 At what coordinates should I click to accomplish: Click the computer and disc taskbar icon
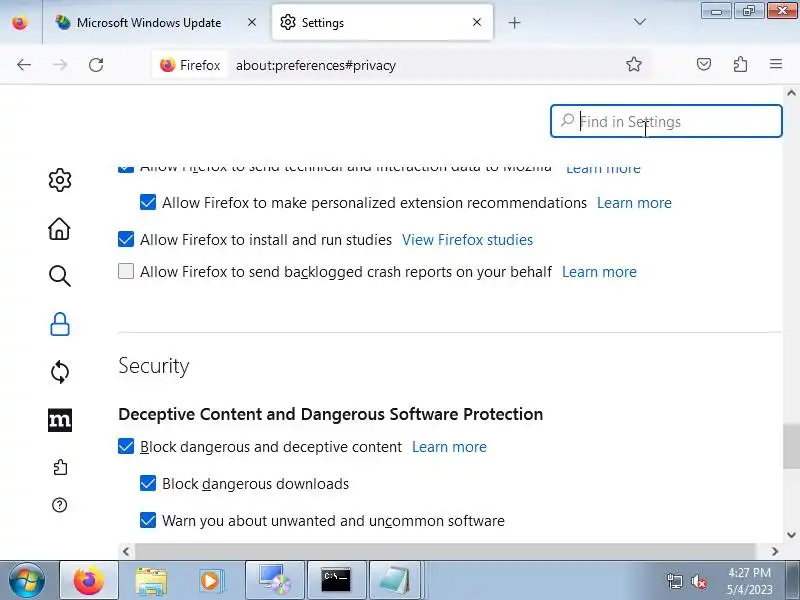(274, 581)
